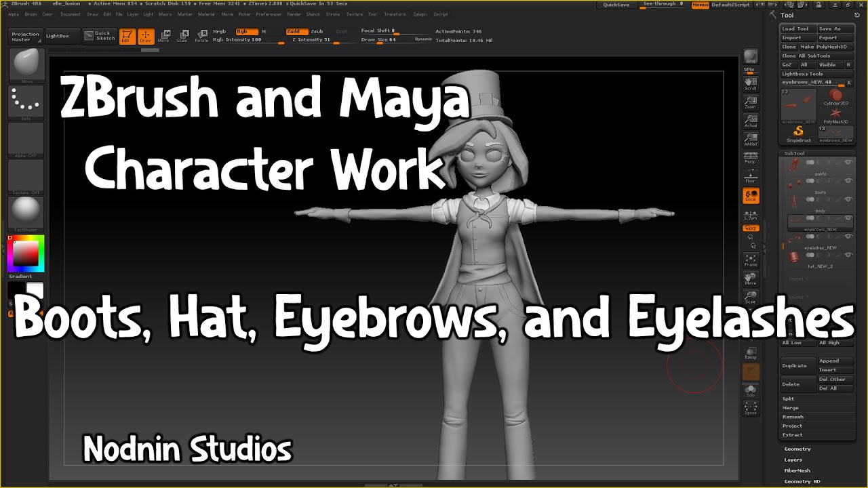
Task: Expand the Geometry HD sub-palette
Action: [802, 481]
